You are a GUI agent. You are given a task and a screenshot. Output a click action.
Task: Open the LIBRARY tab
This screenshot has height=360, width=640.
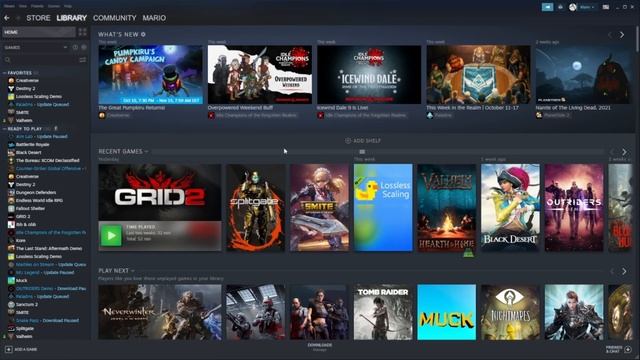[x=71, y=18]
